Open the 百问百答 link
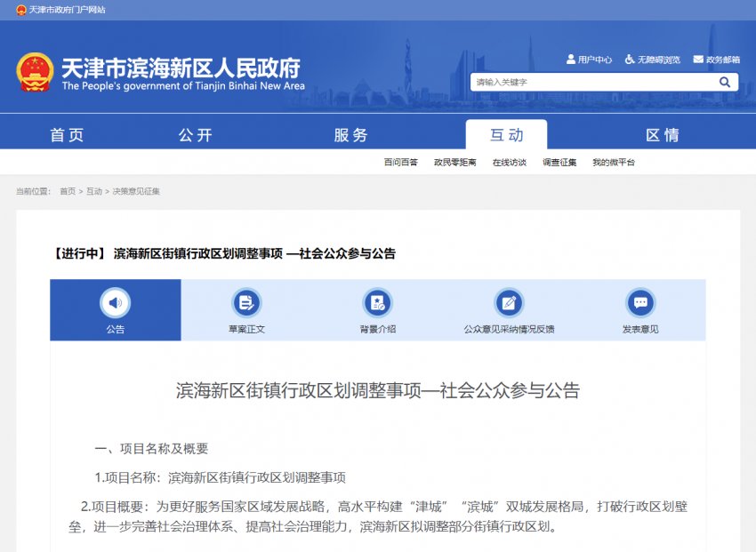Screen dimensions: 756x552 click(400, 162)
